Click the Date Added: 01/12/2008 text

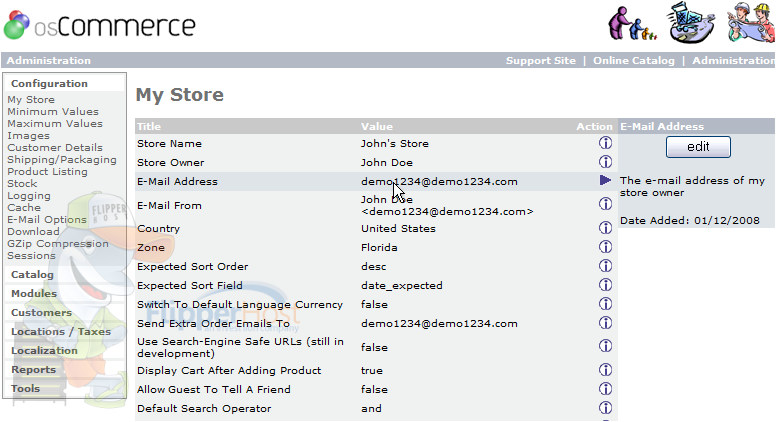click(690, 221)
